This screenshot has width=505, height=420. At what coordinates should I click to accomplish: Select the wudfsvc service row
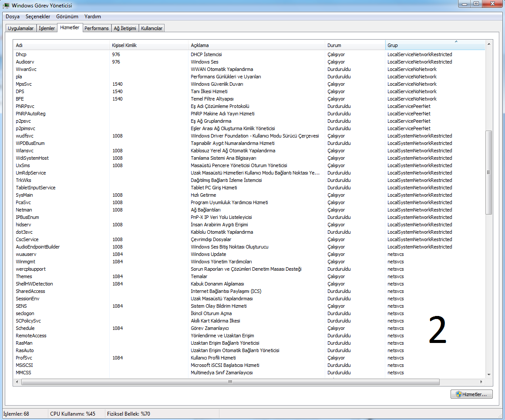point(249,136)
